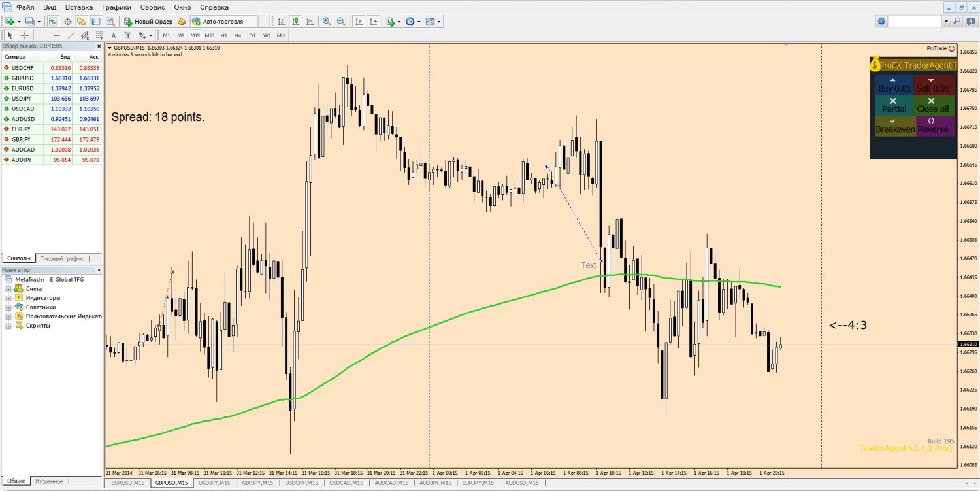Click the Buy 0.01 panel button

click(x=894, y=86)
